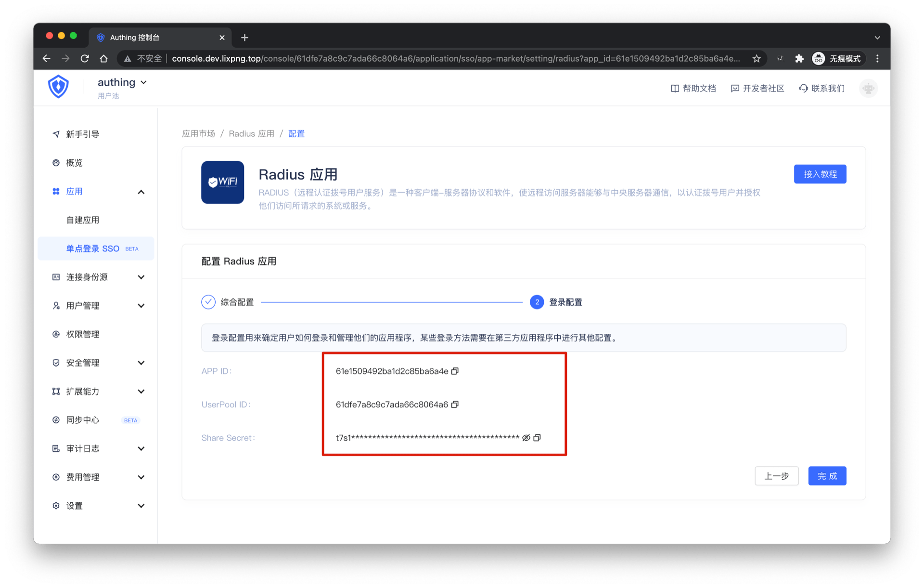
Task: Copy the APP ID value
Action: pyautogui.click(x=455, y=371)
